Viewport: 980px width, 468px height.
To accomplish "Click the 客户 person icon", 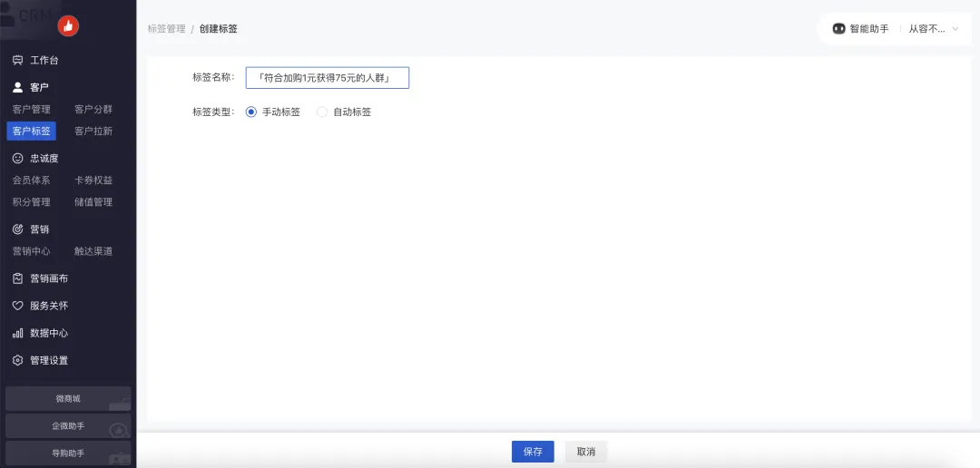I will [17, 88].
